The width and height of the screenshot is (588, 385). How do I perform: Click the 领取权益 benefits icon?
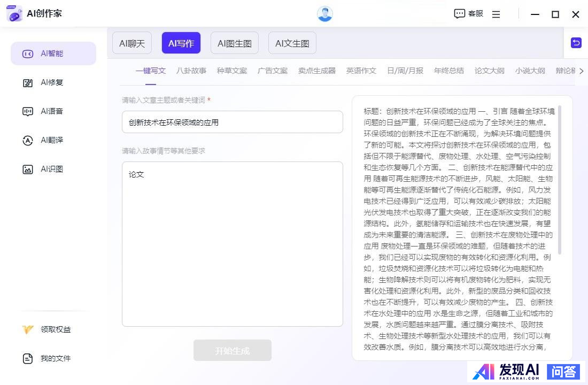28,329
